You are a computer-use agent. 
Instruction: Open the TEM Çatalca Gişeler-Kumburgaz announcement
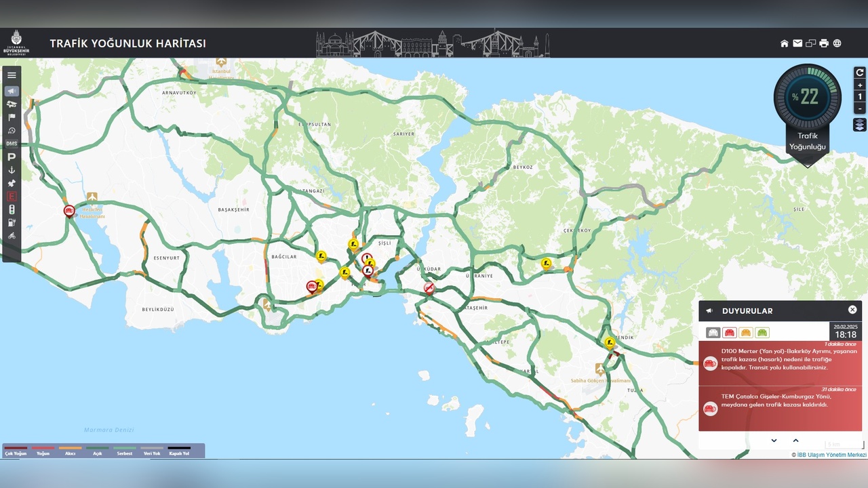coord(781,409)
